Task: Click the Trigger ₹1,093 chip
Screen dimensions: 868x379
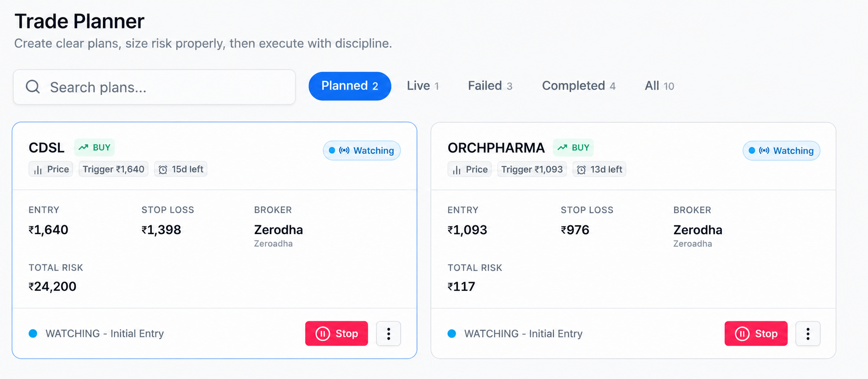Action: coord(532,169)
